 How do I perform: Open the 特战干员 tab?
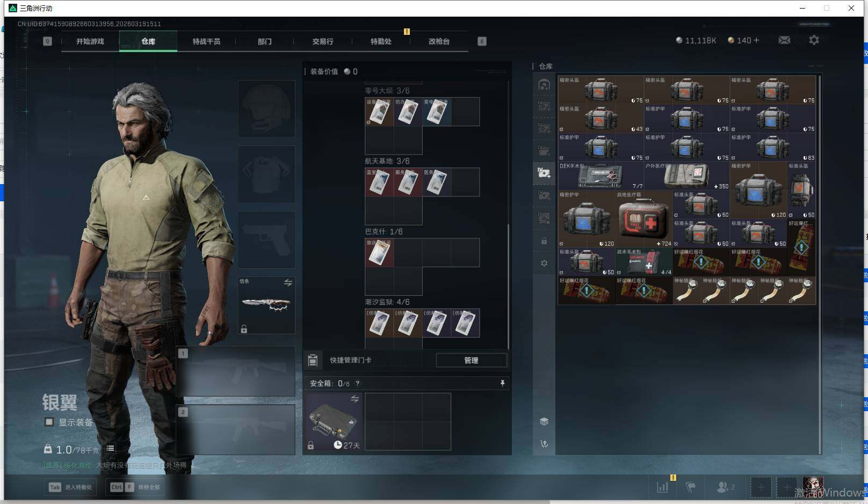[x=206, y=41]
